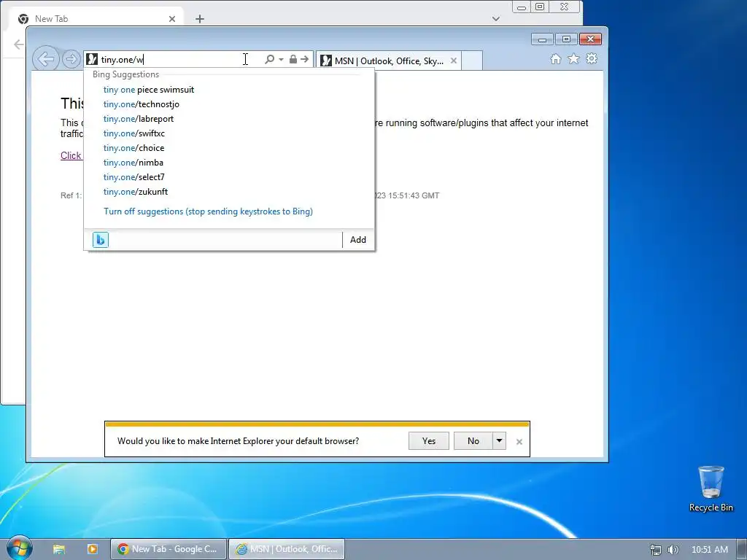
Task: Click Yes to make IE default browser
Action: 428,441
